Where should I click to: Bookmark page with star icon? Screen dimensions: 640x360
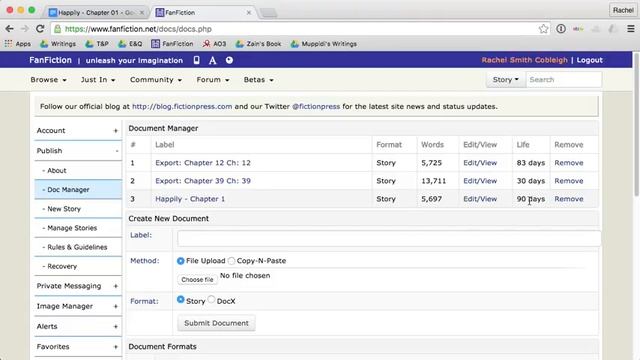pos(543,29)
